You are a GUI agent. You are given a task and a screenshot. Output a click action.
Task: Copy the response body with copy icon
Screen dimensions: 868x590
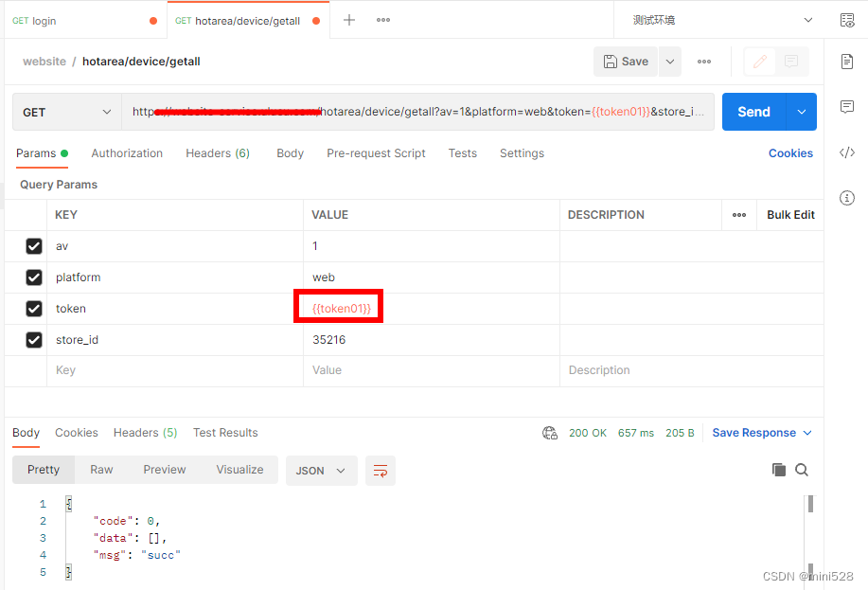point(778,469)
